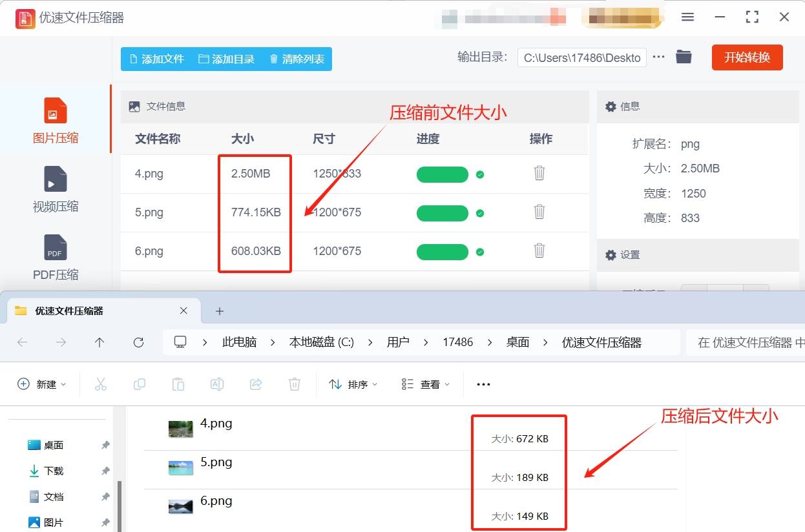Click the Rename icon in Explorer toolbar

pos(217,384)
